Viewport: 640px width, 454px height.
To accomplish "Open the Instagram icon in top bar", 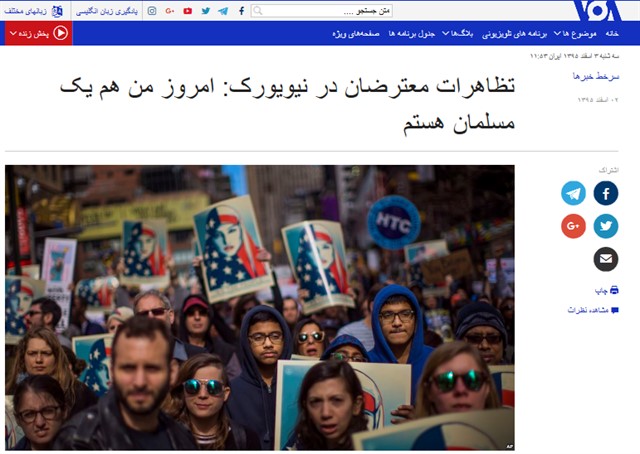I will 152,11.
